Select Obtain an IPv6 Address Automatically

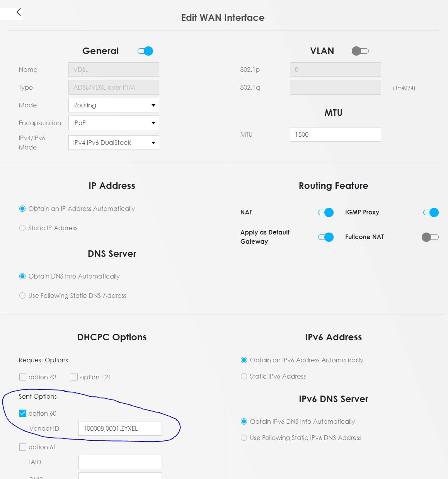[x=244, y=360]
